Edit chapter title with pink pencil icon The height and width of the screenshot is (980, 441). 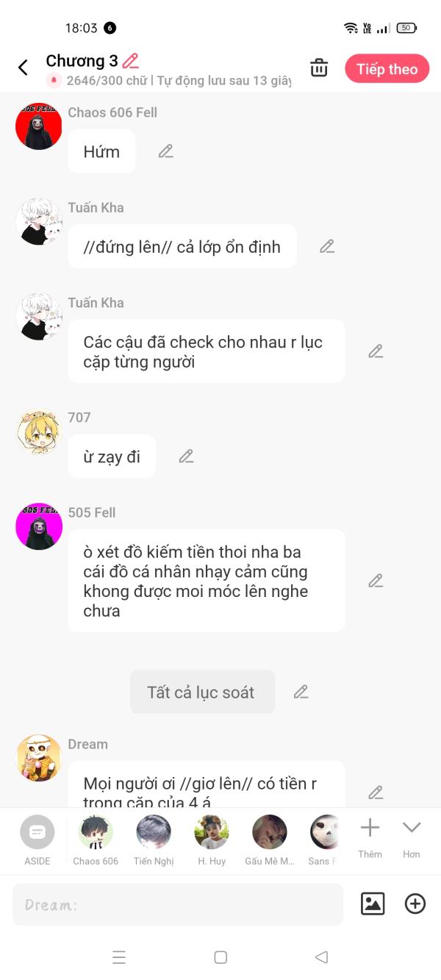(131, 61)
